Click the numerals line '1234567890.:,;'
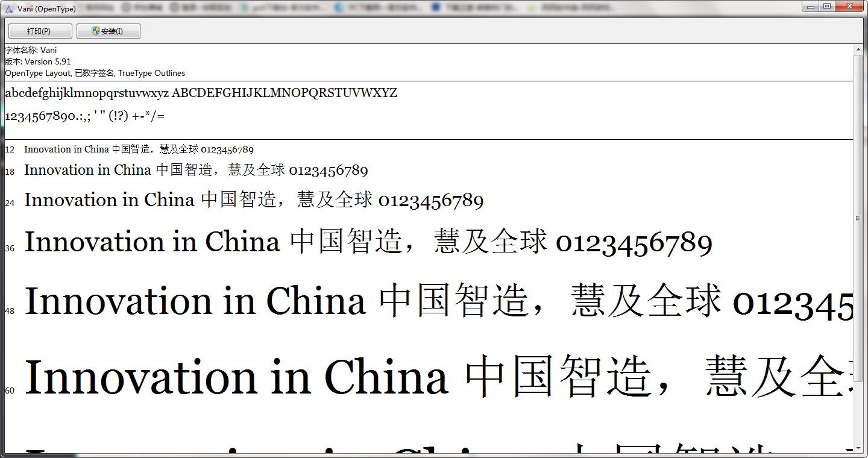 [x=84, y=116]
